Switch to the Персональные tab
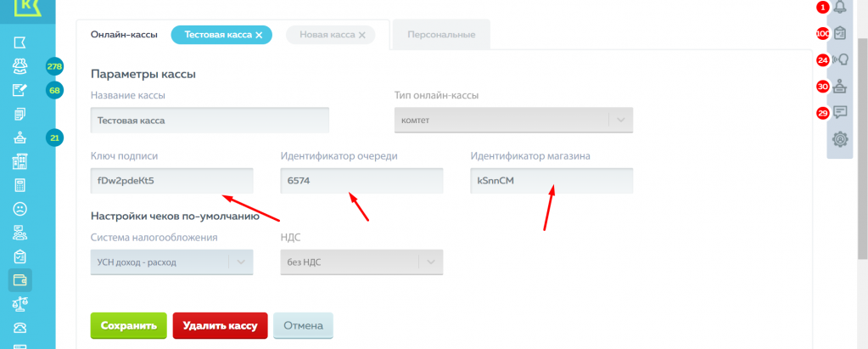Image resolution: width=868 pixels, height=349 pixels. coord(441,34)
